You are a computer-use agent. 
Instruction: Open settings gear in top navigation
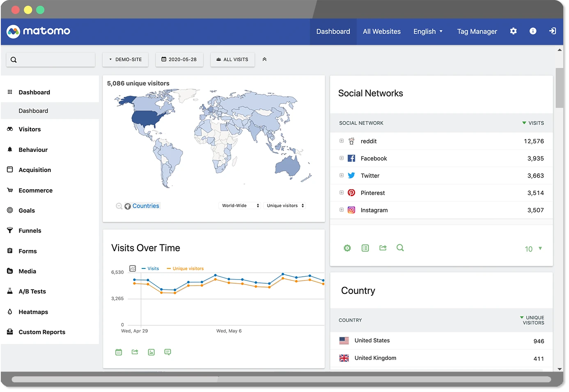513,31
